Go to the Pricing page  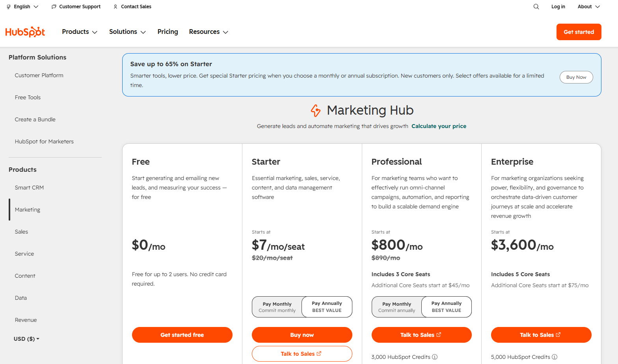tap(168, 32)
